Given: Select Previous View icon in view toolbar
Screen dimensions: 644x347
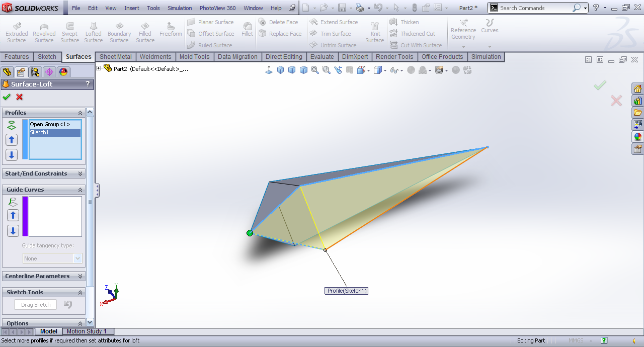Looking at the screenshot, I should [x=338, y=70].
